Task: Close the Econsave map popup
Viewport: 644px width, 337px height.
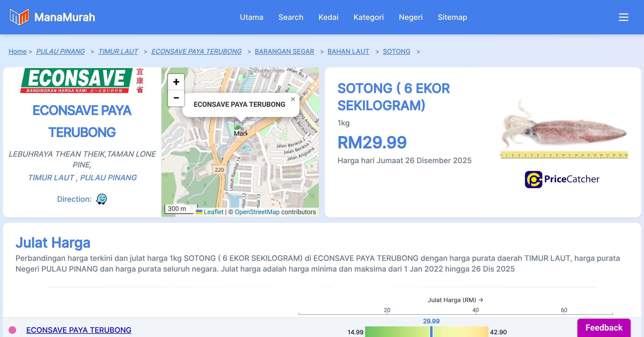Action: coord(293,99)
